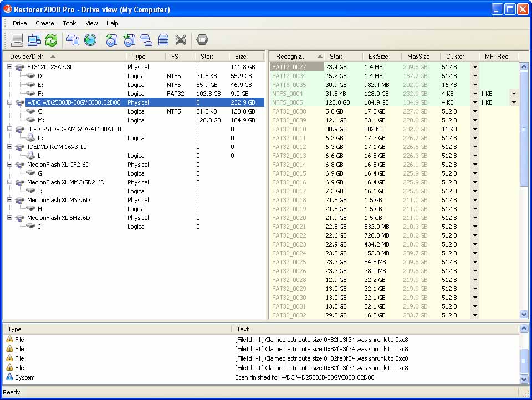Open the Cluster dropdown for FAT16_0035
The height and width of the screenshot is (400, 532).
pos(475,85)
